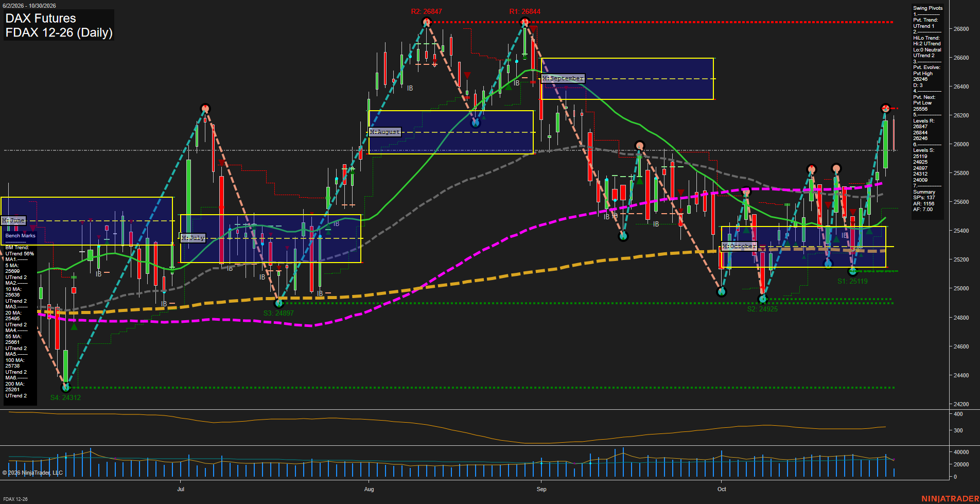
Task: Click the 400 indicator axis label
Action: [958, 414]
